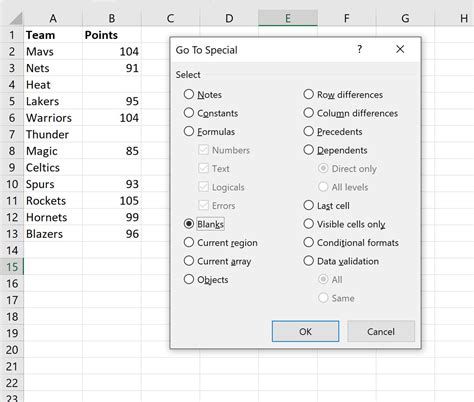Select column B header
Viewport: 474px width, 402px height.
pos(112,18)
